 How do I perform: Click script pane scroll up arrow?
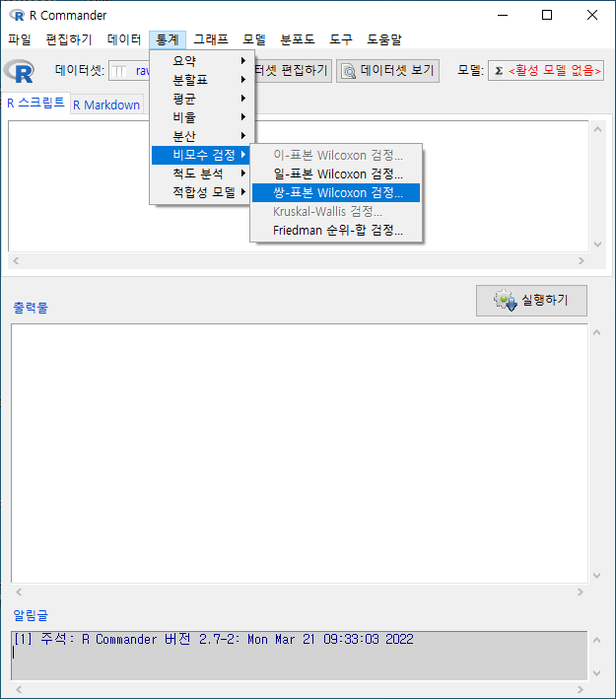point(597,129)
